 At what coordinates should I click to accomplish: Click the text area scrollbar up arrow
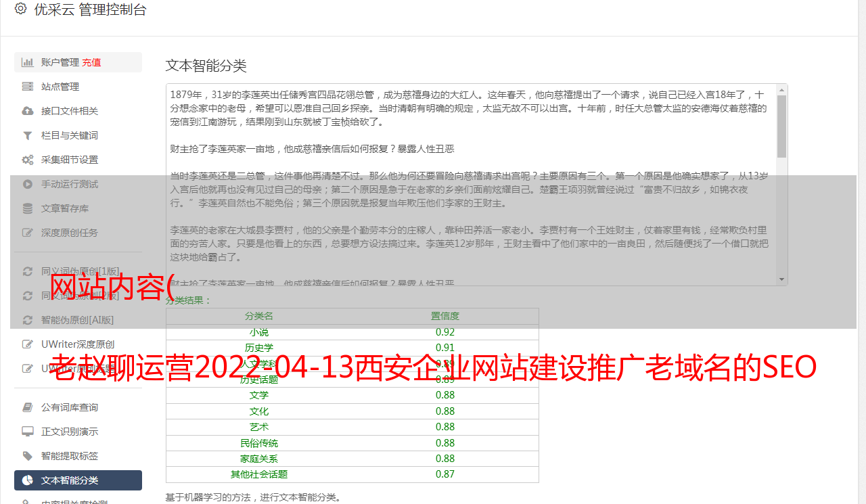[x=782, y=90]
